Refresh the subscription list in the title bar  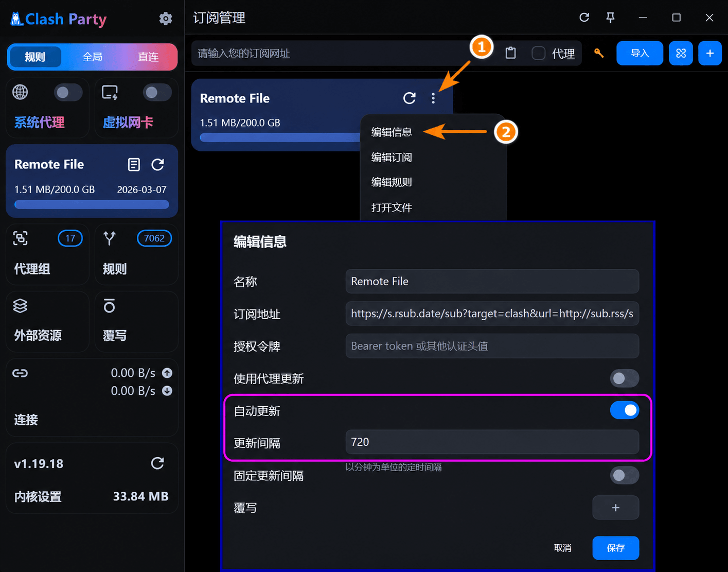pyautogui.click(x=584, y=18)
